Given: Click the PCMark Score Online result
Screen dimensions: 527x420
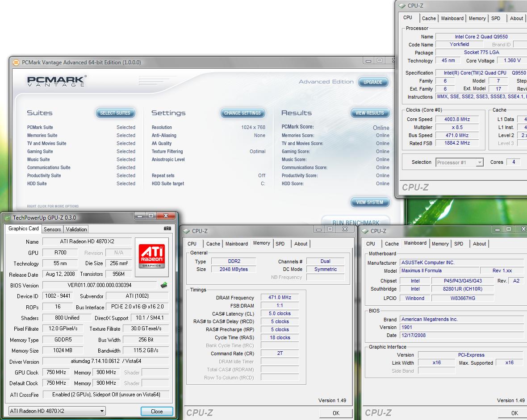Looking at the screenshot, I should point(381,128).
